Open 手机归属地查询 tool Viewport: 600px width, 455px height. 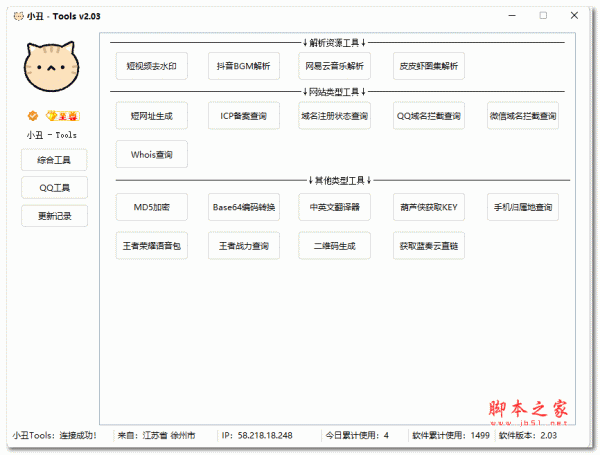[523, 207]
